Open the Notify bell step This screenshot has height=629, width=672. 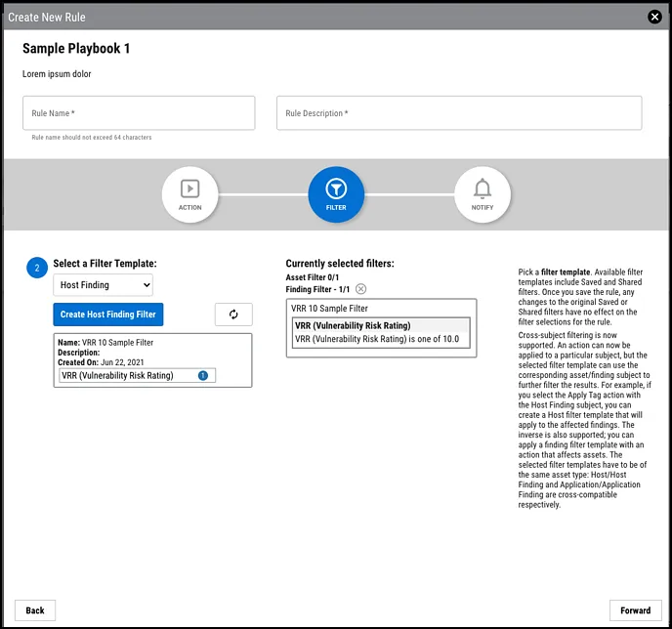(x=483, y=194)
